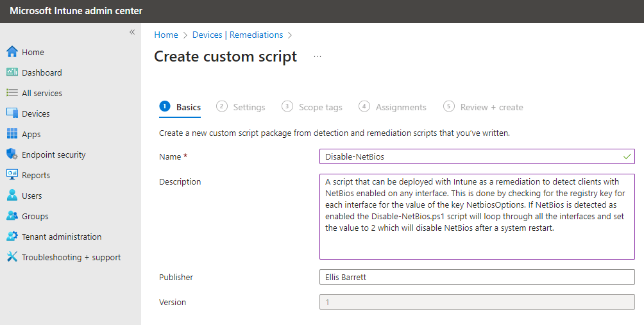
Task: Go to the Settings step tab
Action: click(241, 107)
